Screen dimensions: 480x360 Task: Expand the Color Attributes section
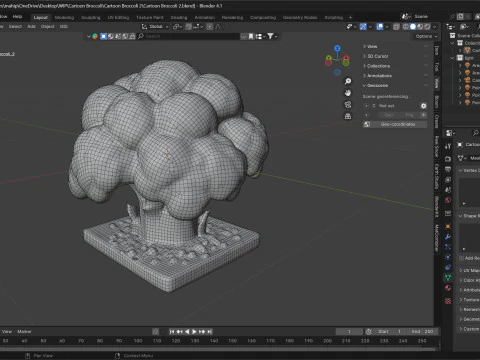(469, 280)
